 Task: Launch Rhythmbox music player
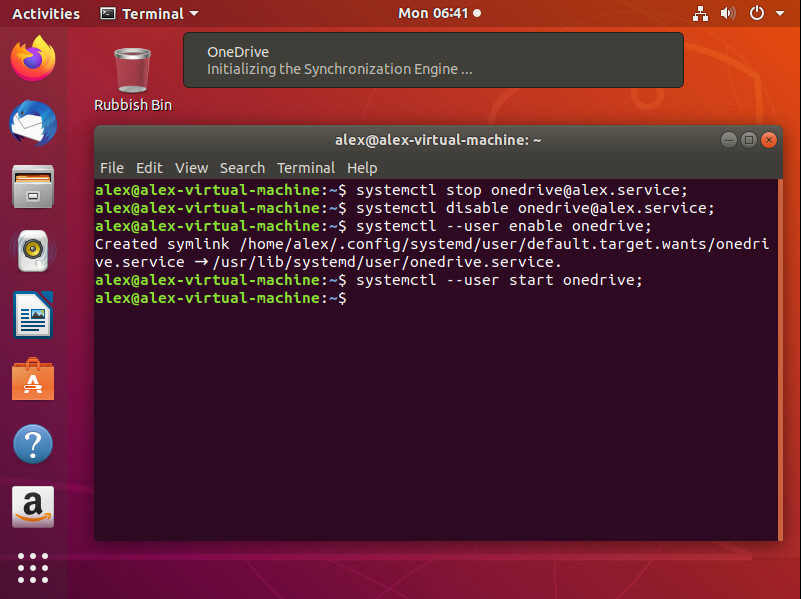(33, 251)
